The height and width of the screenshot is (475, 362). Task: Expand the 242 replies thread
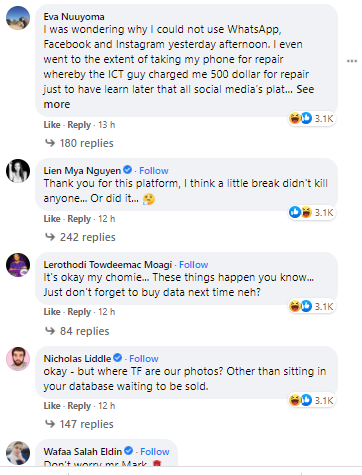pyautogui.click(x=80, y=237)
